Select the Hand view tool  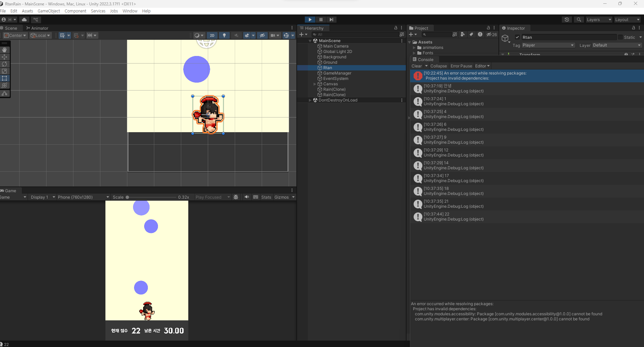tap(4, 50)
